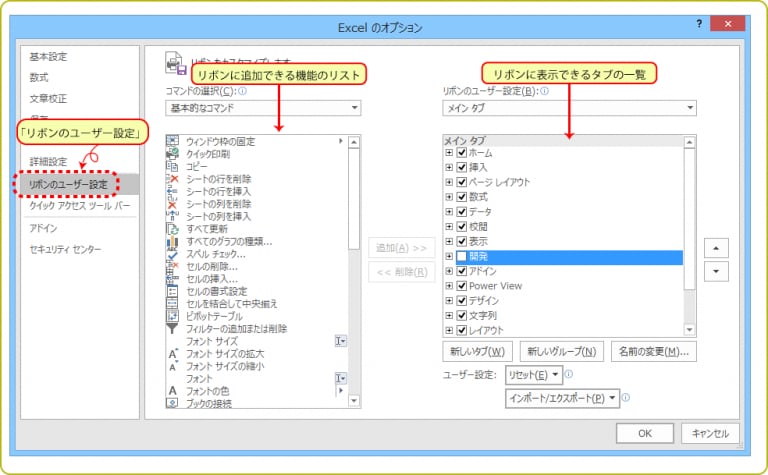Image resolution: width=768 pixels, height=475 pixels.
Task: Click the すべてのグラフの種類 chart icon
Action: (x=172, y=241)
